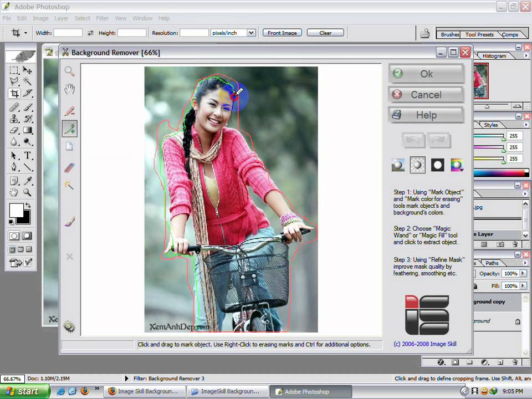
Task: Click the Front Image button
Action: coord(282,33)
